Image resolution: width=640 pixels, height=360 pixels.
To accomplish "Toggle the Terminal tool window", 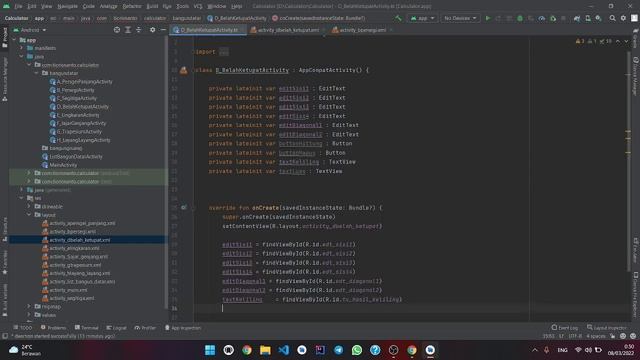I will 87,328.
